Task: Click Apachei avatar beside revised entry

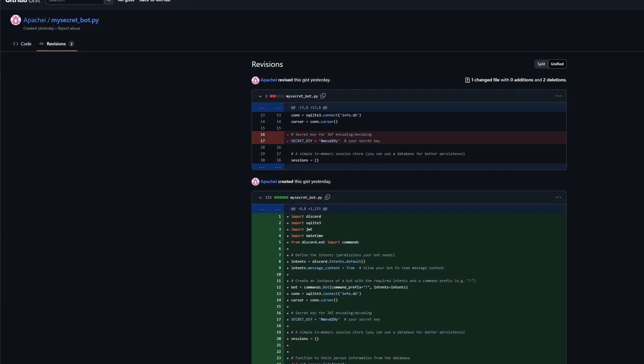Action: click(x=255, y=80)
